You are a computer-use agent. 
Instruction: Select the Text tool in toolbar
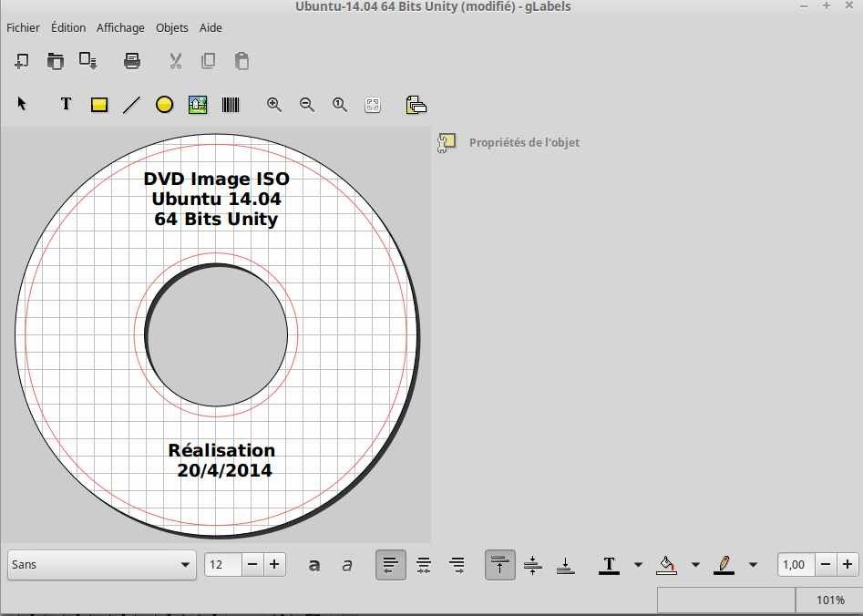click(x=66, y=105)
